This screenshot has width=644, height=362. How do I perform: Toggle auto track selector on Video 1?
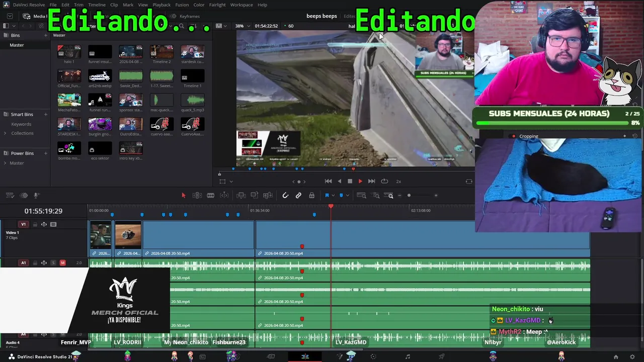(x=44, y=224)
